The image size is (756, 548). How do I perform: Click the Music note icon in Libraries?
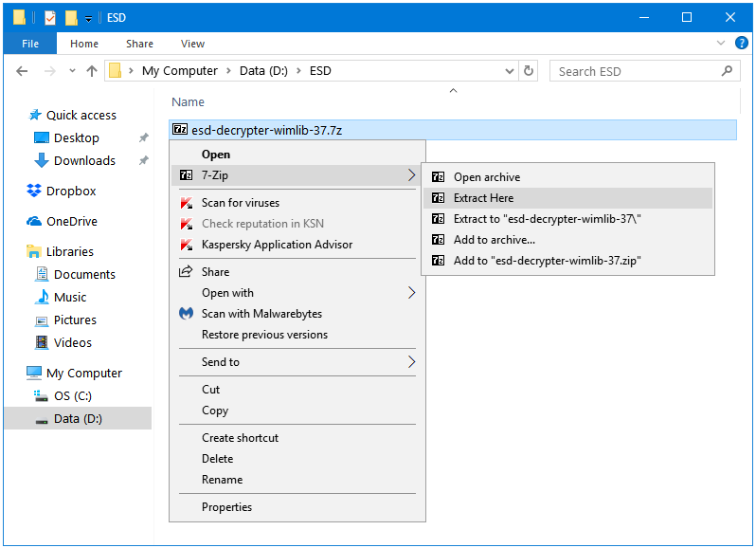(x=42, y=297)
